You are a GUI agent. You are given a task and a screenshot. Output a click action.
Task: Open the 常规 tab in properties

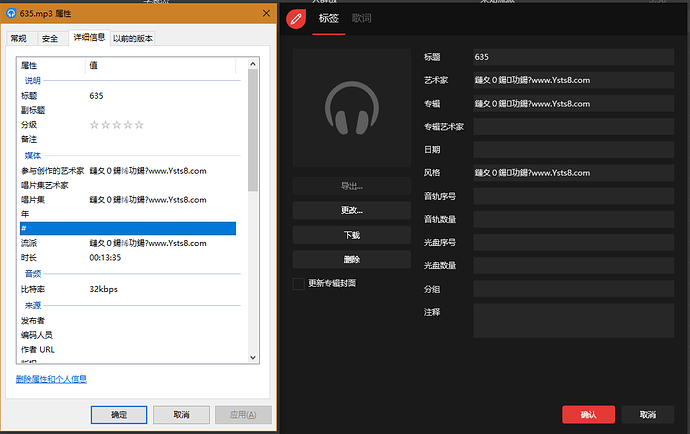tap(19, 39)
